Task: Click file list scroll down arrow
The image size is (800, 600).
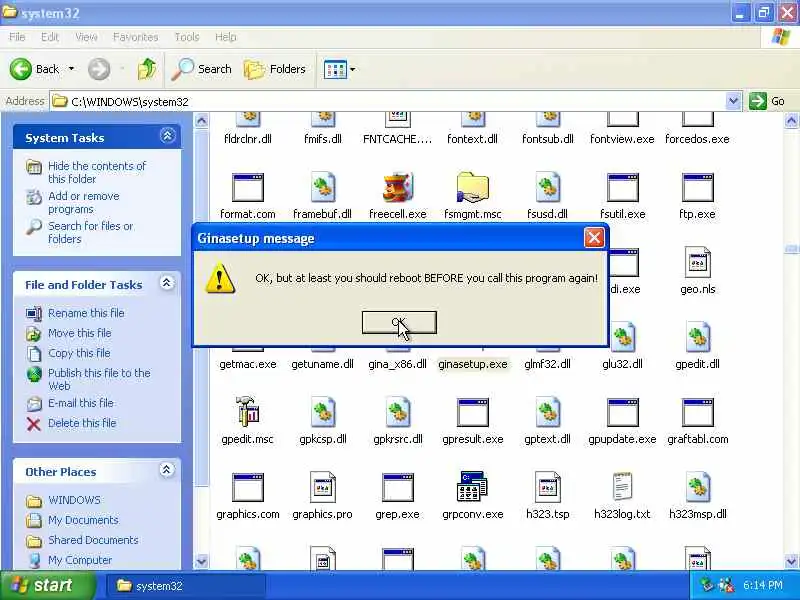Action: click(x=791, y=562)
